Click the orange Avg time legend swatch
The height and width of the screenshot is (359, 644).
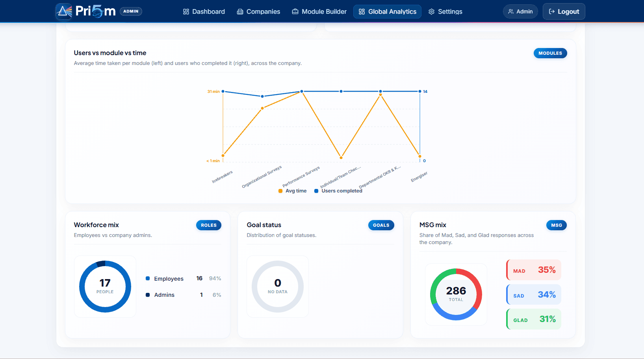pyautogui.click(x=280, y=191)
